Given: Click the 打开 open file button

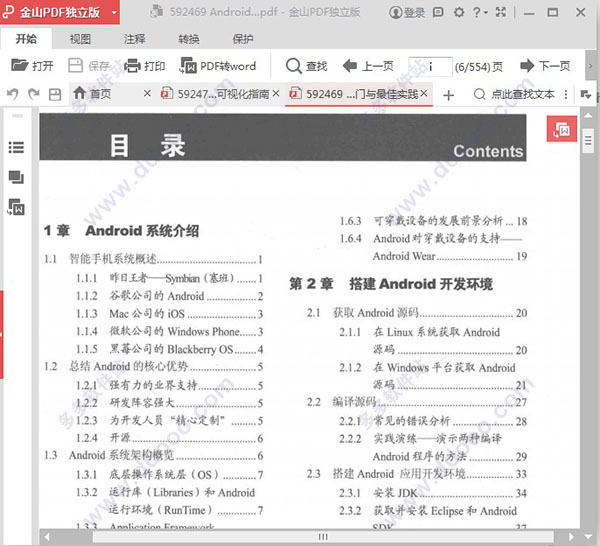Looking at the screenshot, I should point(32,66).
